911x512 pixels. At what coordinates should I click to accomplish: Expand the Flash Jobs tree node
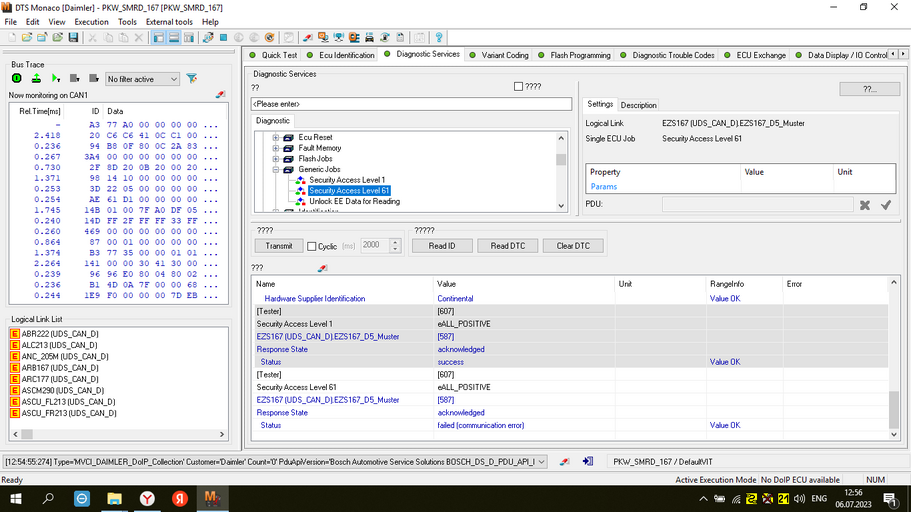click(276, 159)
